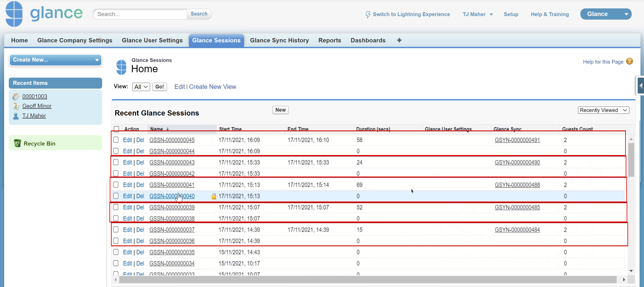Open the Create New dropdown
Image resolution: width=644 pixels, height=287 pixels.
(55, 60)
